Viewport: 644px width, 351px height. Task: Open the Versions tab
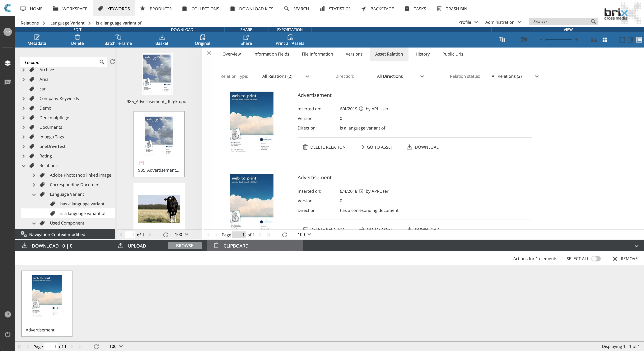point(354,54)
